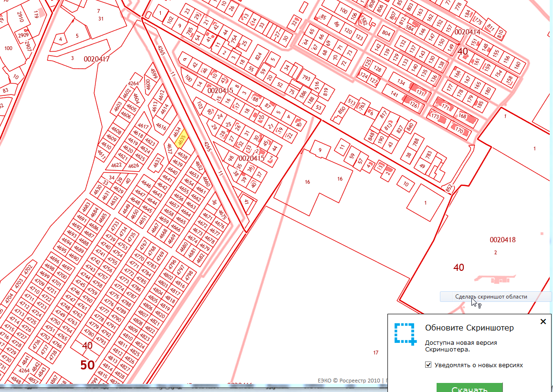Click parcel 4626
553x392 pixels.
click(x=134, y=165)
